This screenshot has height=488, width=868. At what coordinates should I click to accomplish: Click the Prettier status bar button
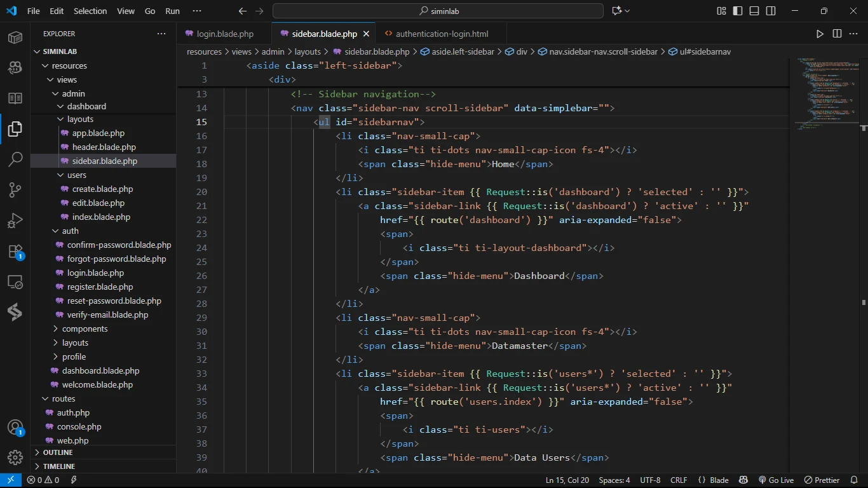coord(822,480)
